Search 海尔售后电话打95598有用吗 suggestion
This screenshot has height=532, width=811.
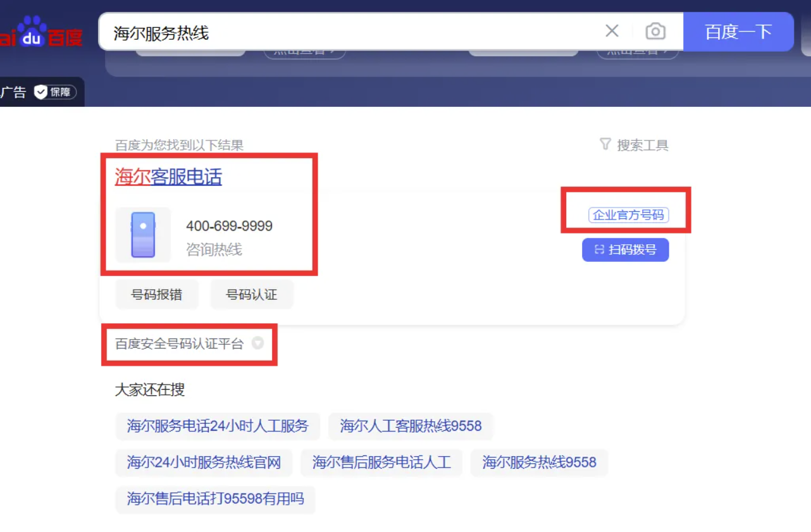215,499
